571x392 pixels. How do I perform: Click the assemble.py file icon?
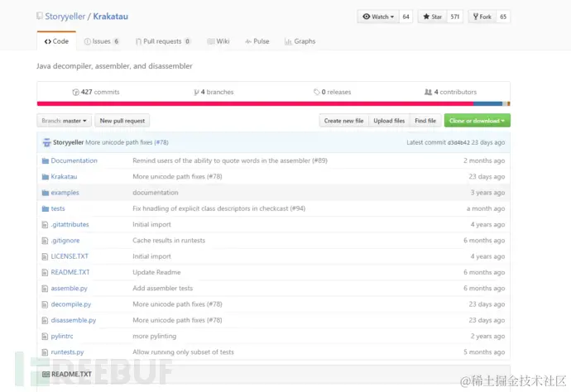pos(45,289)
